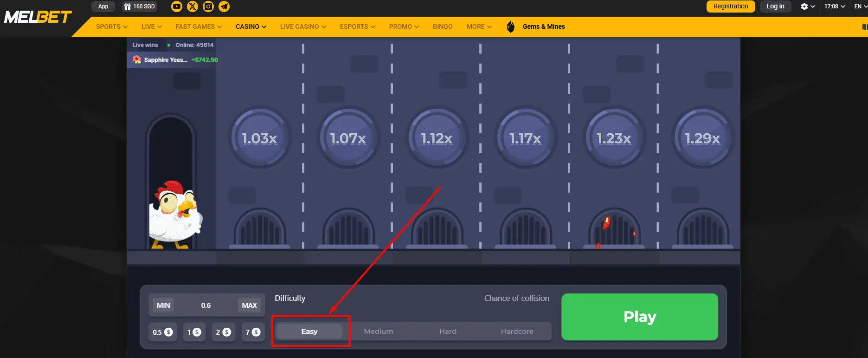Screen dimensions: 868x358
Task: Select the 1.07x multiplier manhole
Action: tap(348, 138)
